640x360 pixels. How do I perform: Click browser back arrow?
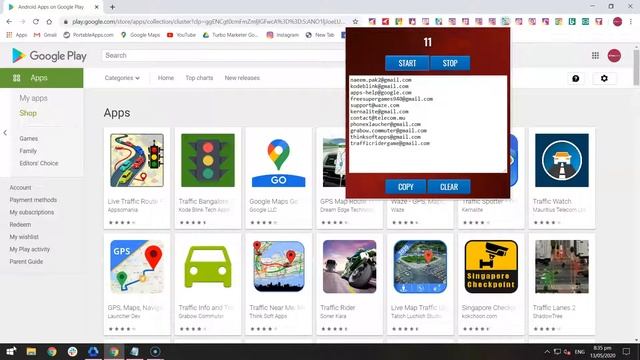[x=9, y=22]
